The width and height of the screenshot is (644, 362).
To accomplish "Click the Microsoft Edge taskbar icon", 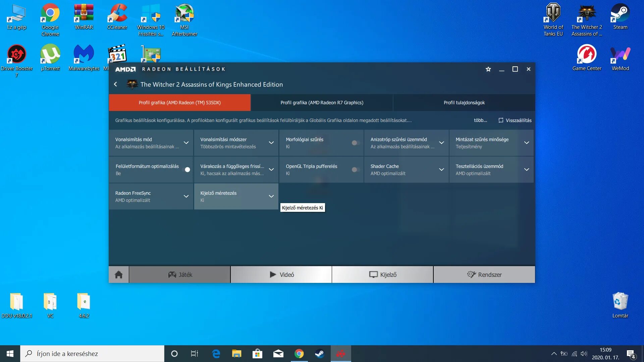I will [x=216, y=354].
